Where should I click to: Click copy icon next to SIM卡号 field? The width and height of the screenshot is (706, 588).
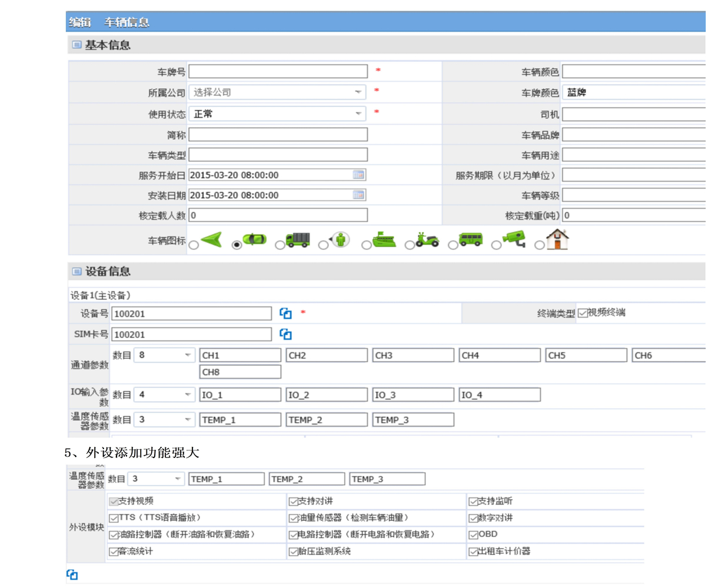[285, 334]
